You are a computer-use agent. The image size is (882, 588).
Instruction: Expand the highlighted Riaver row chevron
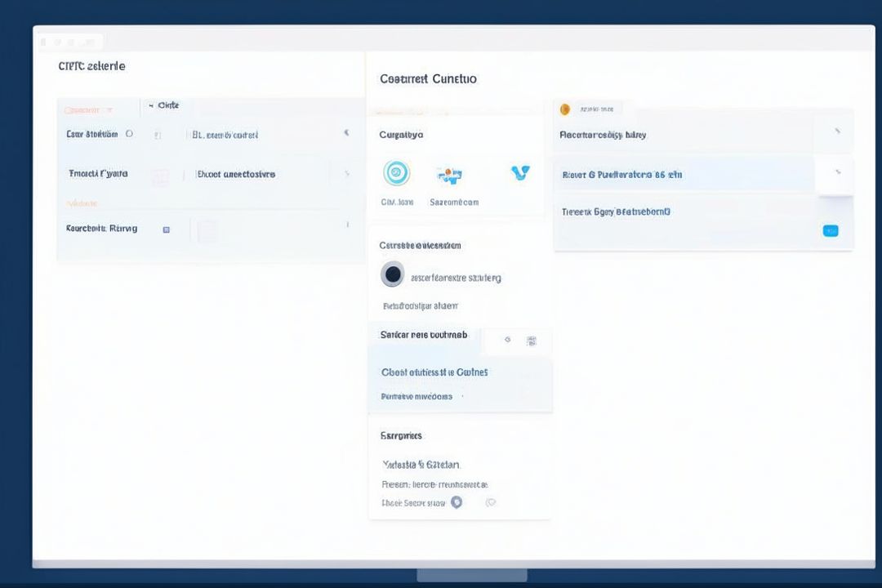coord(837,172)
